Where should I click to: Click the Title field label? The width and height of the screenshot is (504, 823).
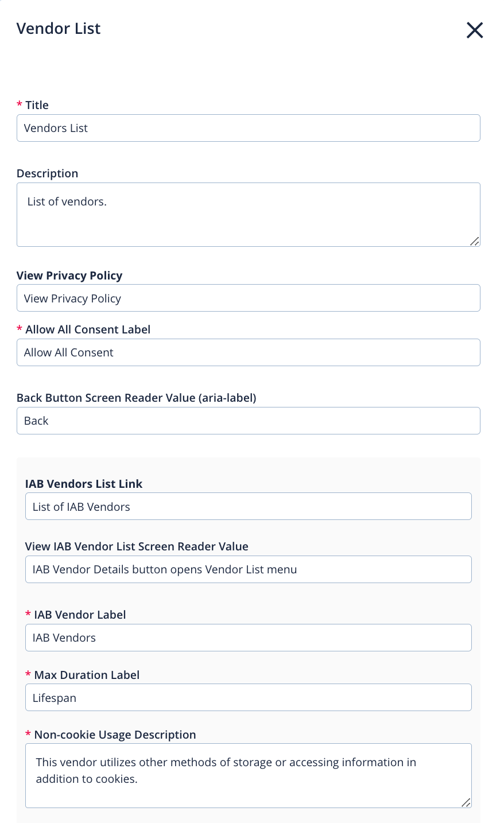(x=37, y=105)
